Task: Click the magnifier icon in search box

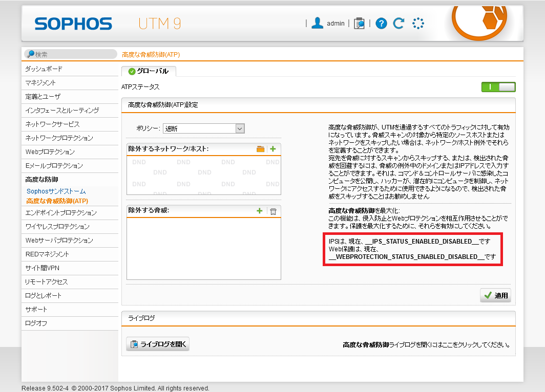Action: click(x=31, y=54)
